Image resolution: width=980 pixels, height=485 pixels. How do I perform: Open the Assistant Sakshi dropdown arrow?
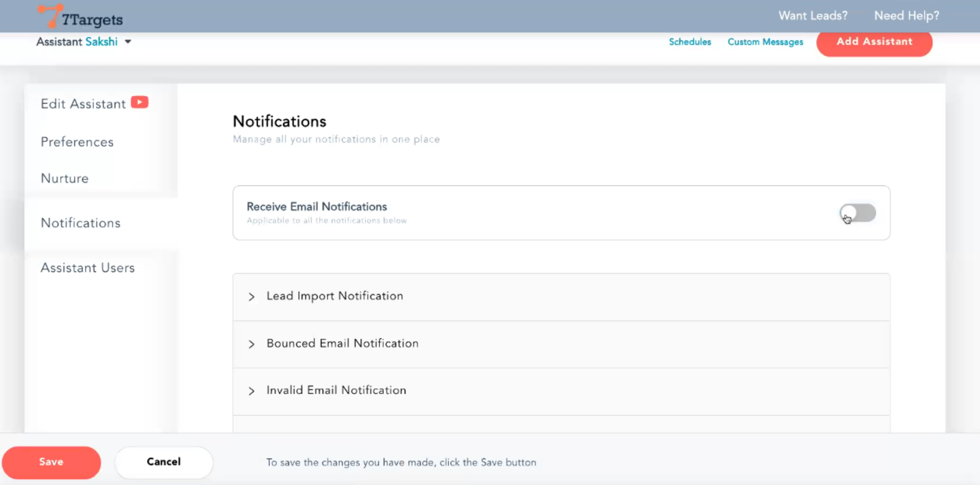pos(128,42)
